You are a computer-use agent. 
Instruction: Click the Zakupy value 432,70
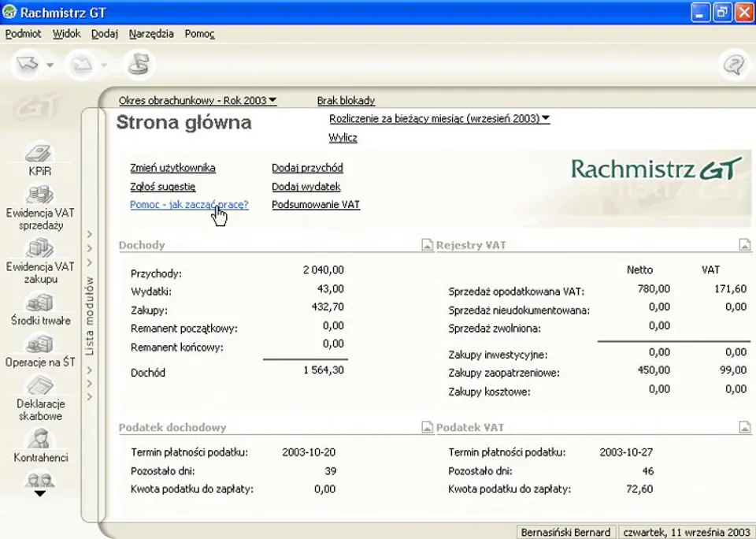pyautogui.click(x=328, y=307)
